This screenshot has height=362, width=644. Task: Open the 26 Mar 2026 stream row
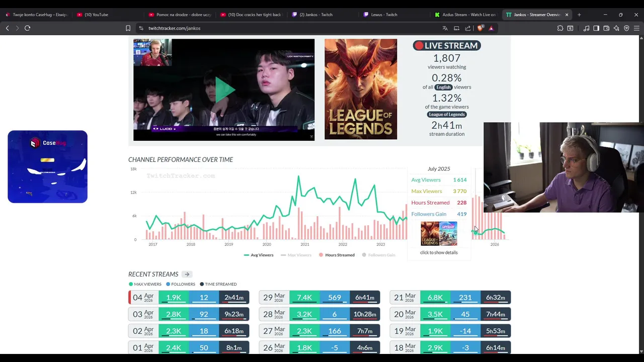pos(319,347)
